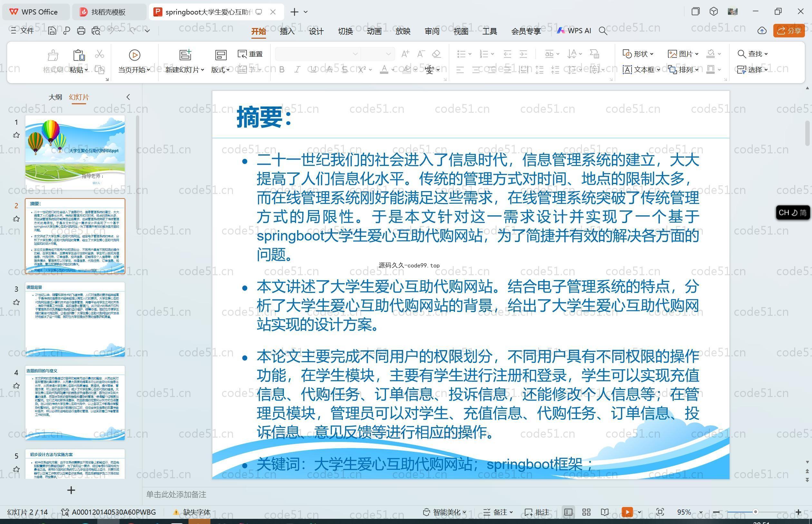Viewport: 812px width, 524px height.
Task: Click the Format Painter (格式刷) icon
Action: [x=53, y=55]
